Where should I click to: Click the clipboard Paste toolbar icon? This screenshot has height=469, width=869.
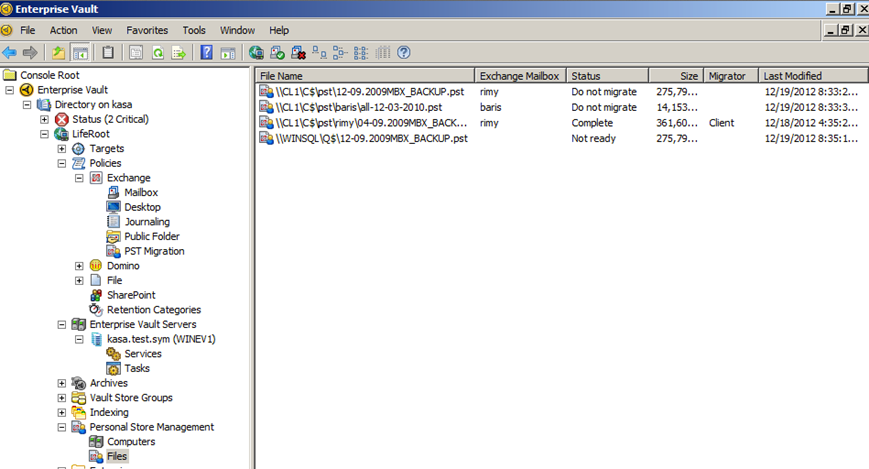pyautogui.click(x=108, y=53)
